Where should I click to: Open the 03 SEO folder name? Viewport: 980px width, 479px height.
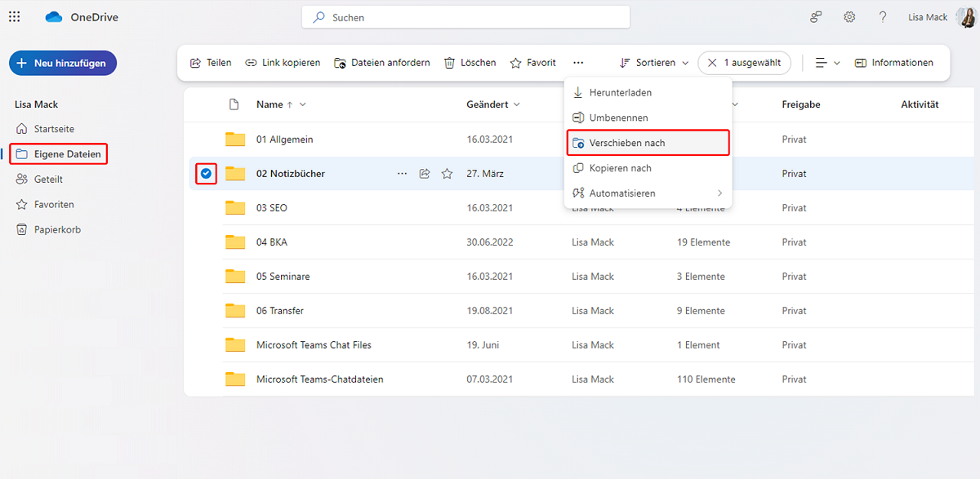pyautogui.click(x=272, y=208)
